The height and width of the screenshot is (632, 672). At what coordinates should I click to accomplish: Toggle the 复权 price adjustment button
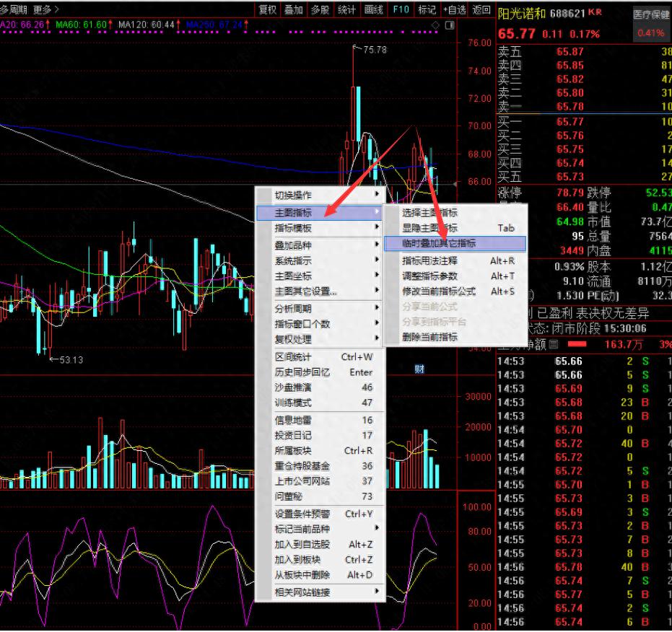(x=268, y=9)
